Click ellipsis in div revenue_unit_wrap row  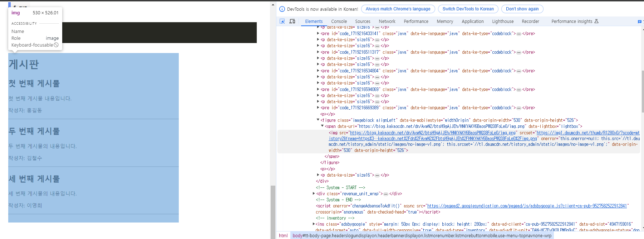click(386, 194)
